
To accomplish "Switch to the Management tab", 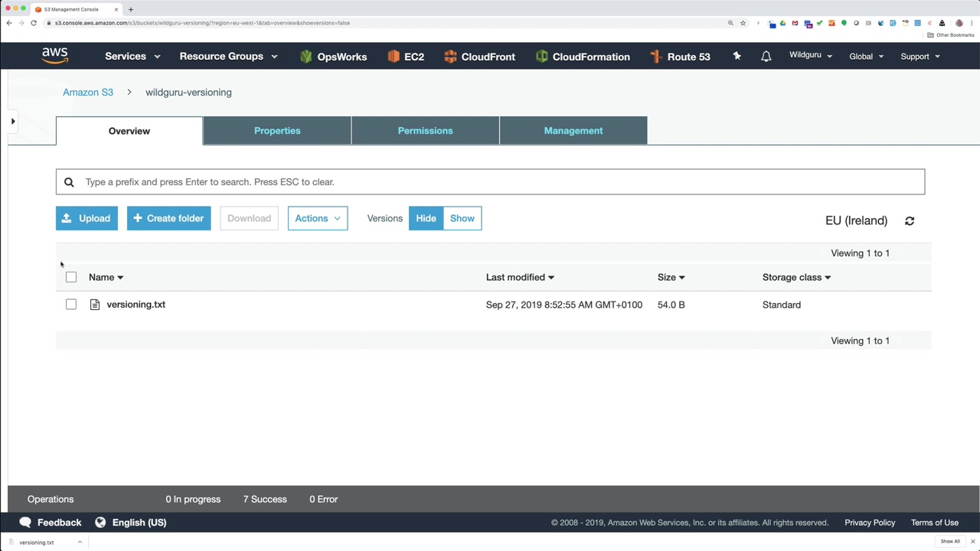I will click(573, 131).
